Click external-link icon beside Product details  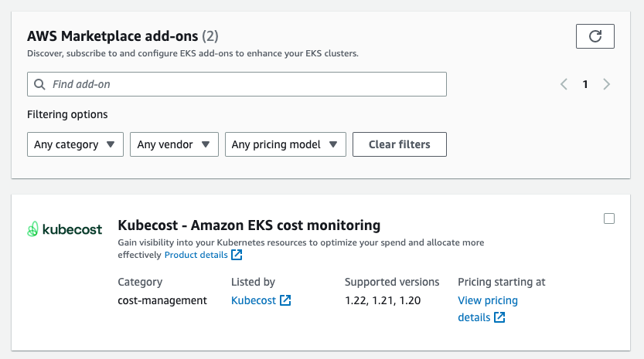[237, 255]
